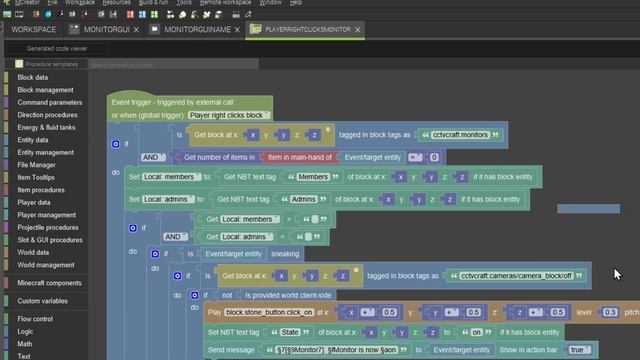Open the Generated code viewer
This screenshot has height=360, width=640.
[x=57, y=49]
